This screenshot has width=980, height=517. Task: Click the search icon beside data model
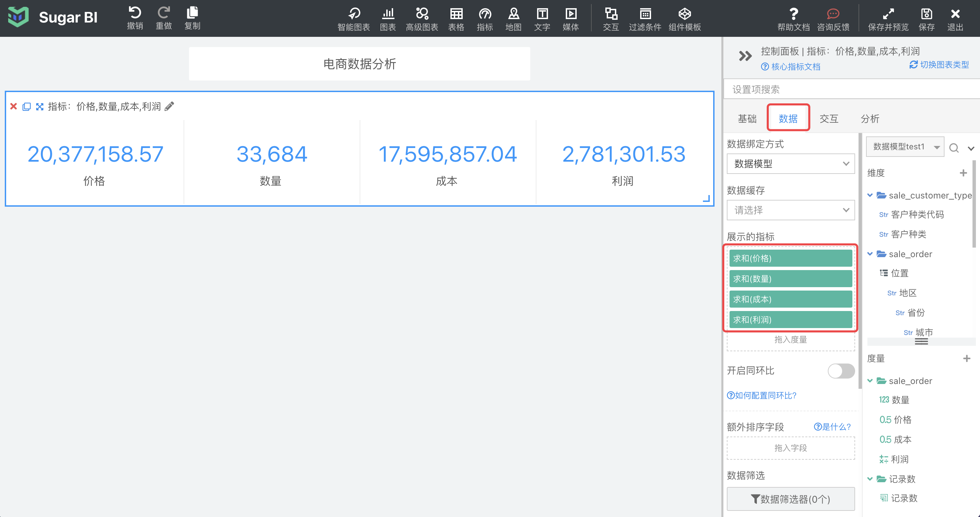point(954,148)
